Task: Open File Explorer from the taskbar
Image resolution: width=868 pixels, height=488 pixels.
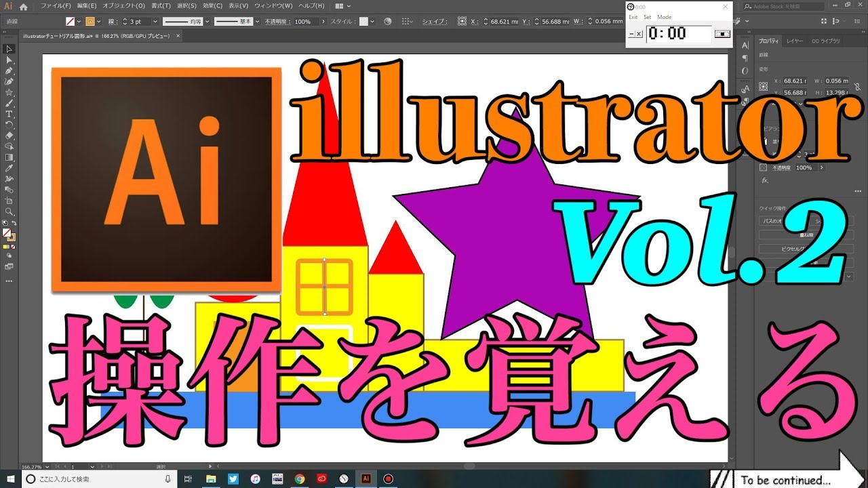Action: click(x=211, y=479)
